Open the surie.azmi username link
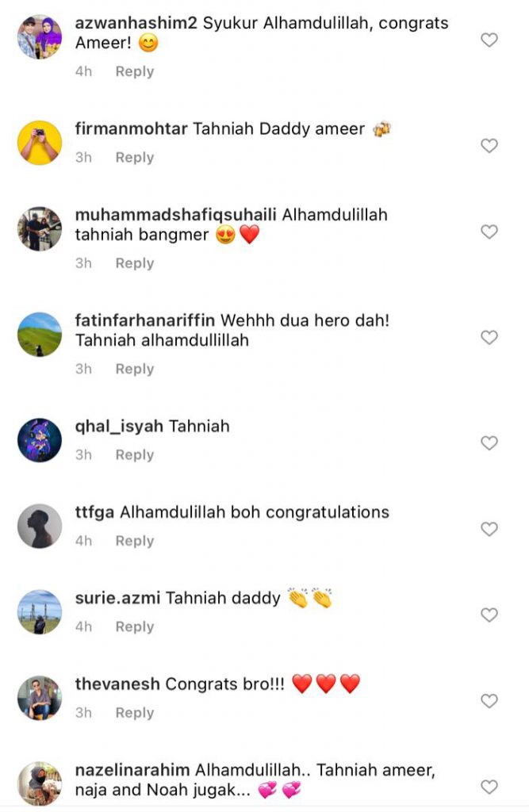Viewport: 529px width, 812px height. tap(117, 598)
